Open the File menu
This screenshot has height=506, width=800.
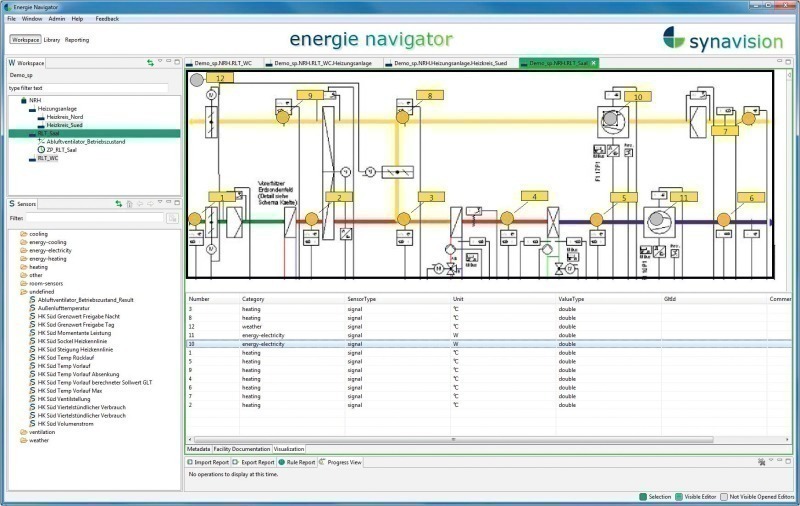(11, 18)
